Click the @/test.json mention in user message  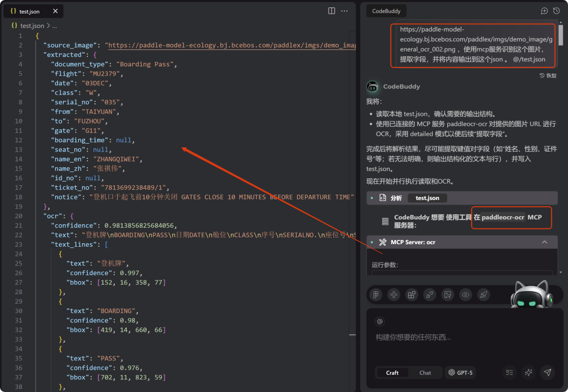(x=529, y=59)
